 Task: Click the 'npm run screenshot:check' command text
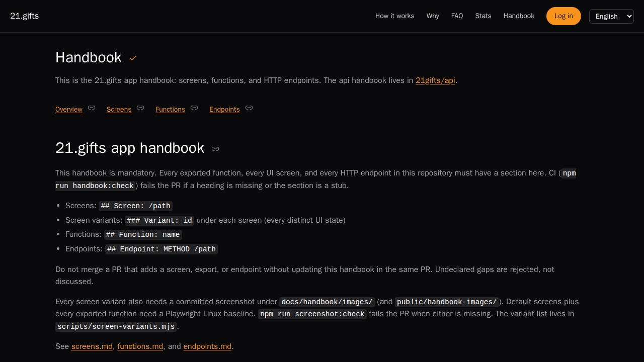pos(312,314)
